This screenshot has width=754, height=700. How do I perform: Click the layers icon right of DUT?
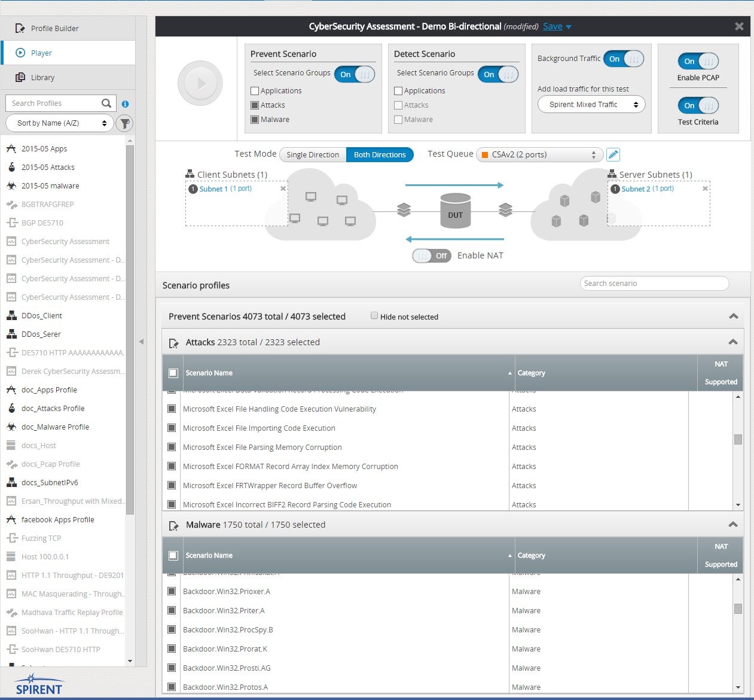point(506,210)
